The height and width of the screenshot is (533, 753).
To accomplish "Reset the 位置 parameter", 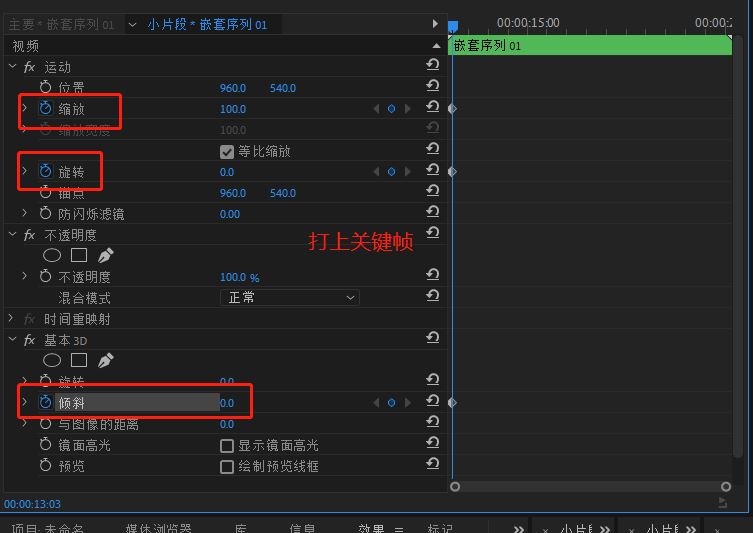I will [x=433, y=86].
